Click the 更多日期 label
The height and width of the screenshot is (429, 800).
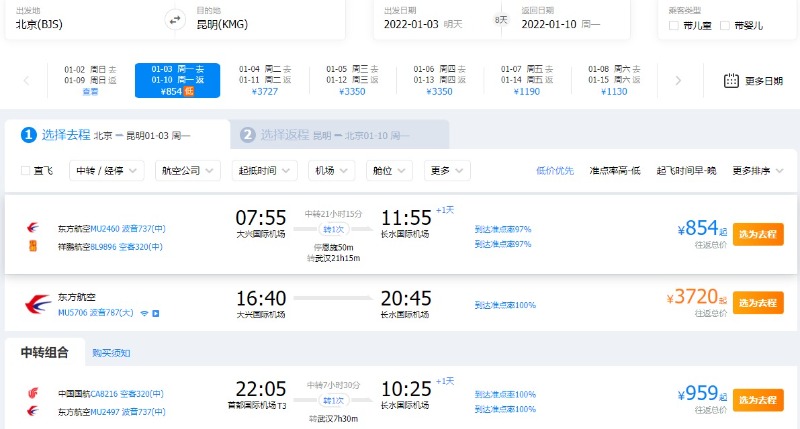[764, 81]
